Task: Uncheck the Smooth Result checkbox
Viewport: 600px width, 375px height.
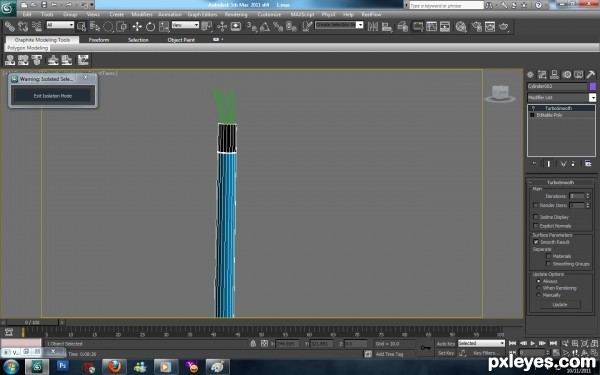Action: [536, 242]
